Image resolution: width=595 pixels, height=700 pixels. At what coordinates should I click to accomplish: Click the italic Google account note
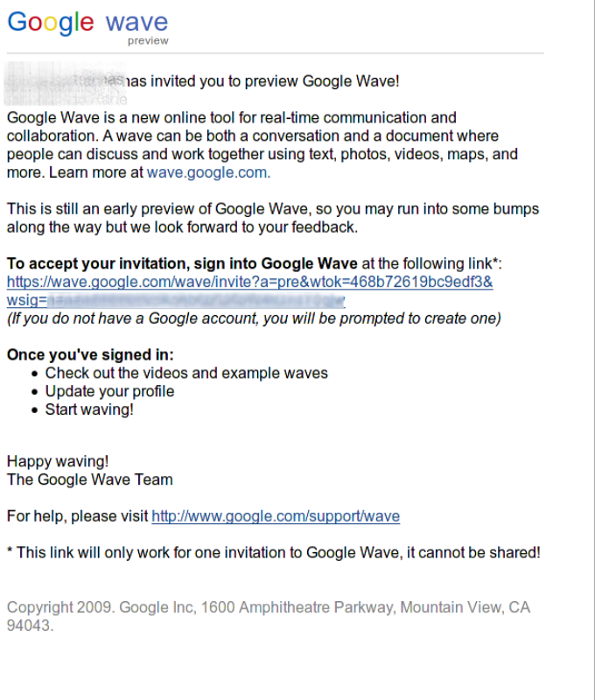[x=254, y=318]
